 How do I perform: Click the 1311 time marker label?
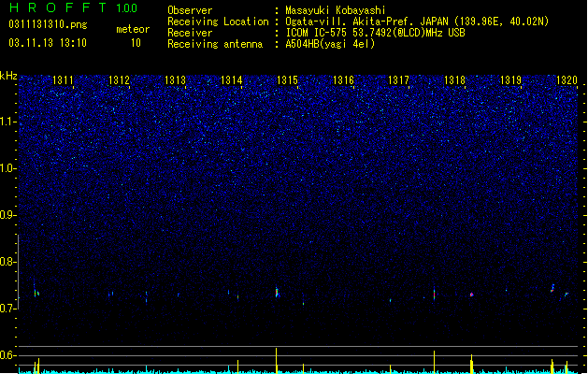(63, 80)
